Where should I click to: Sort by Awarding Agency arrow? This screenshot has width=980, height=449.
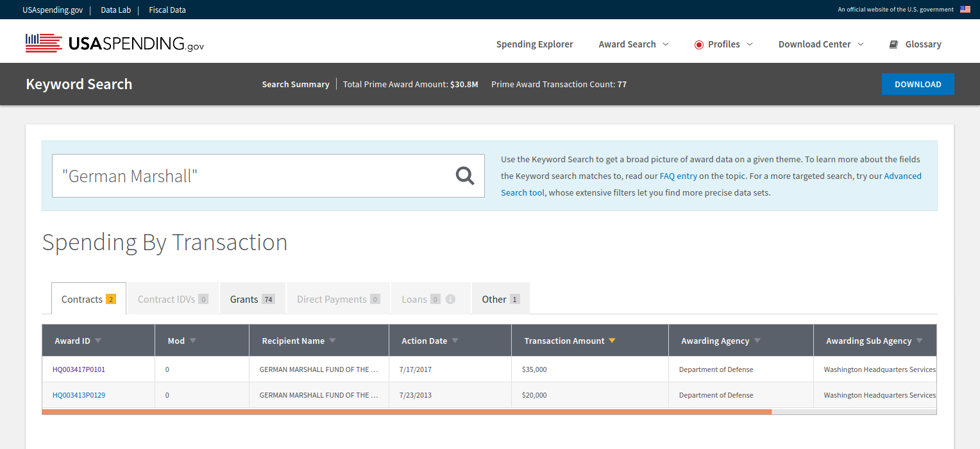point(757,341)
